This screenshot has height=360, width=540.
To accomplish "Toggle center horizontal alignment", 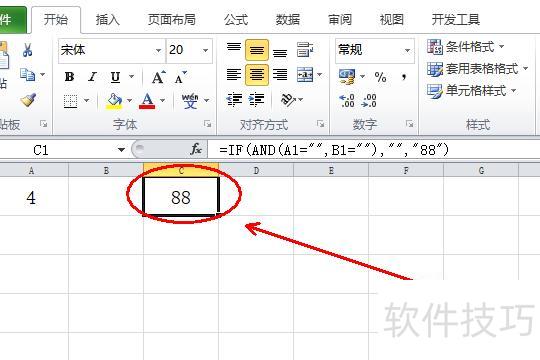I will point(257,74).
